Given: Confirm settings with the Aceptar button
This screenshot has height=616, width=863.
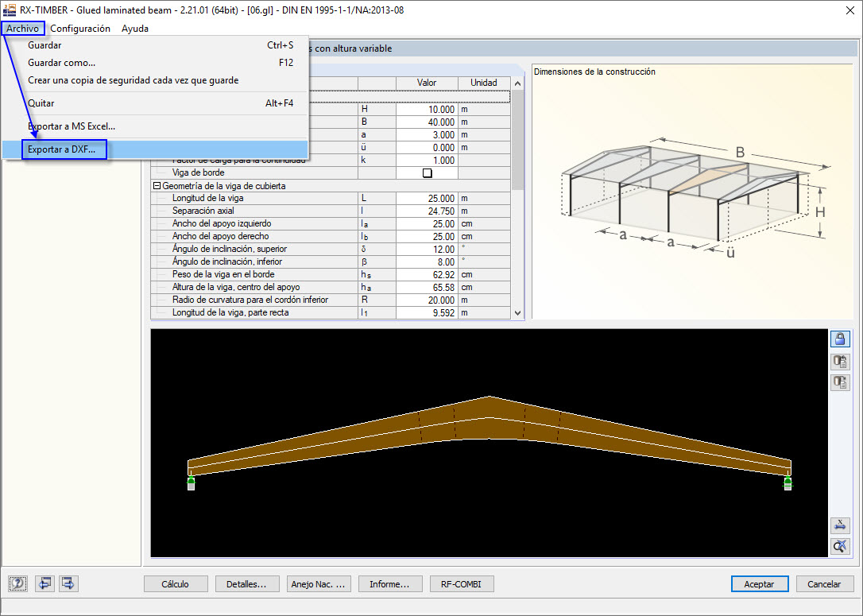Looking at the screenshot, I should coord(759,583).
